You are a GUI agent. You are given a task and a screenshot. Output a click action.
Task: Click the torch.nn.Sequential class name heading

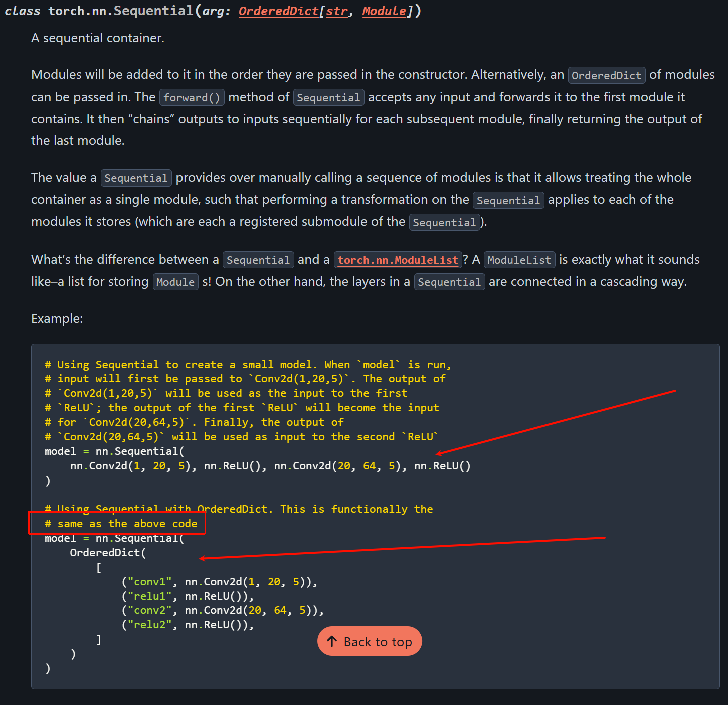pos(120,11)
